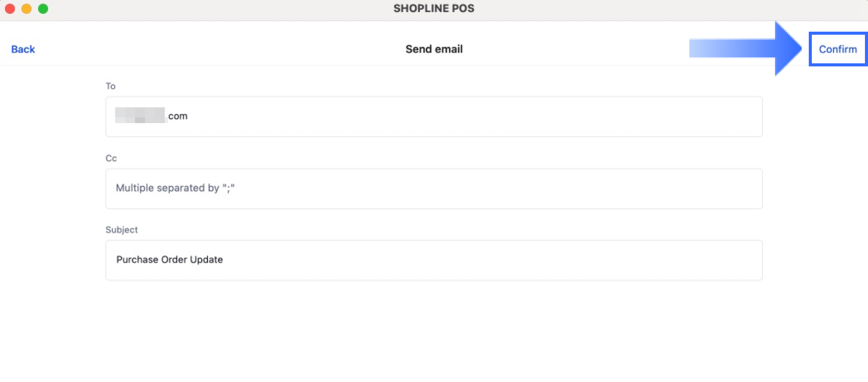Click the "Purchase Order Update" subject text
The height and width of the screenshot is (382, 868).
170,259
